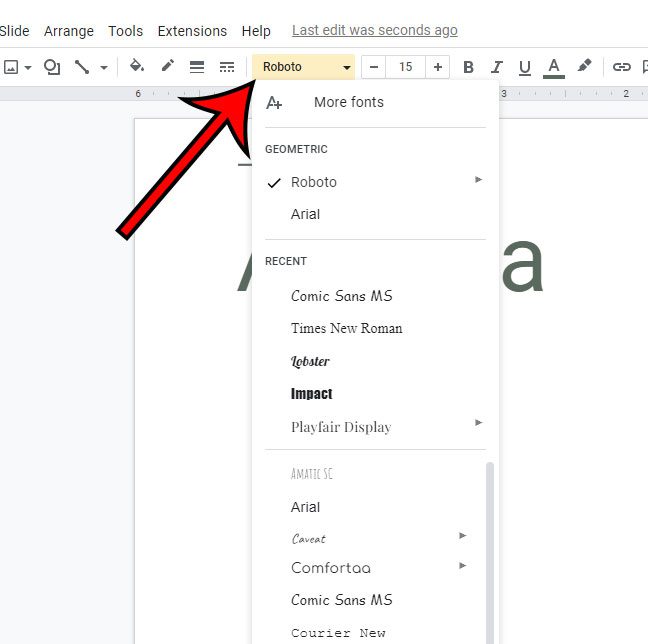
Task: Open the Extensions menu
Action: pos(192,31)
